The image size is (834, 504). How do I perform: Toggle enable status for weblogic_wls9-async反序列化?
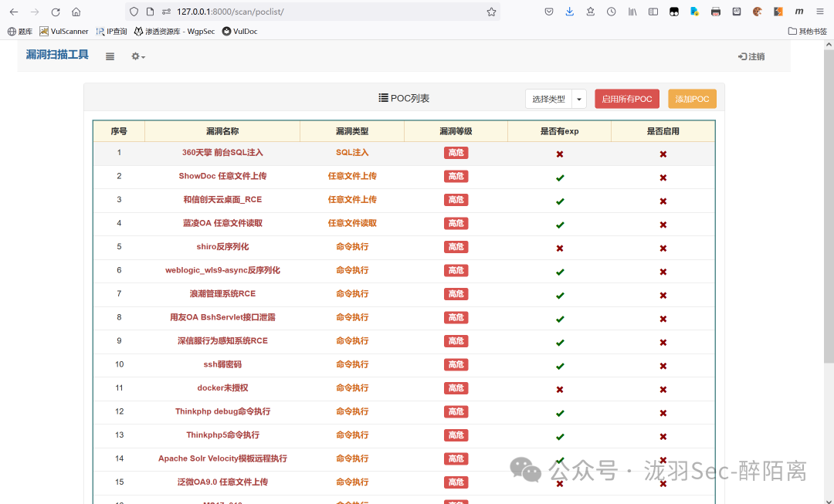(663, 272)
